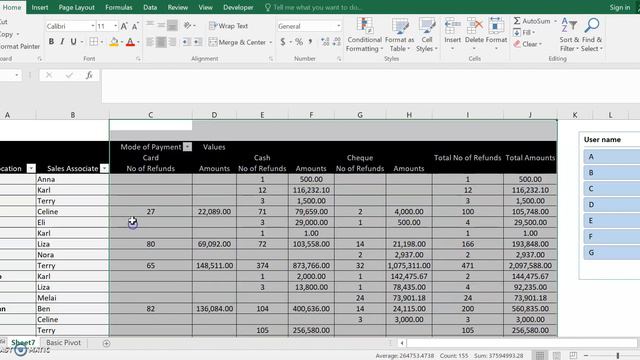Click the formula bar input area
Image resolution: width=640 pixels, height=360 pixels.
[371, 86]
